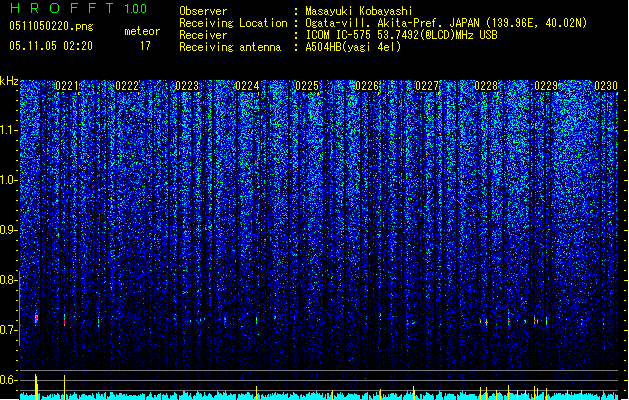
Task: Click observer name Masayuki Kobayashi
Action: click(359, 11)
